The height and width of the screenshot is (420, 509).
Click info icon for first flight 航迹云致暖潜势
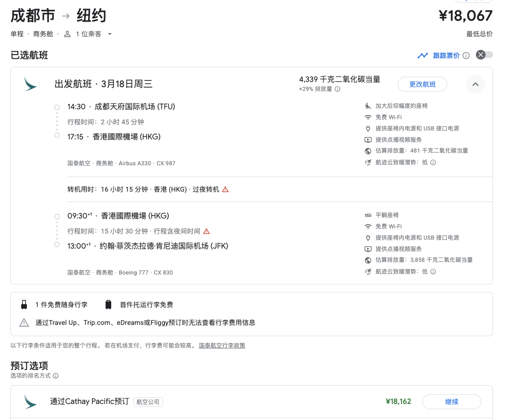pyautogui.click(x=433, y=162)
